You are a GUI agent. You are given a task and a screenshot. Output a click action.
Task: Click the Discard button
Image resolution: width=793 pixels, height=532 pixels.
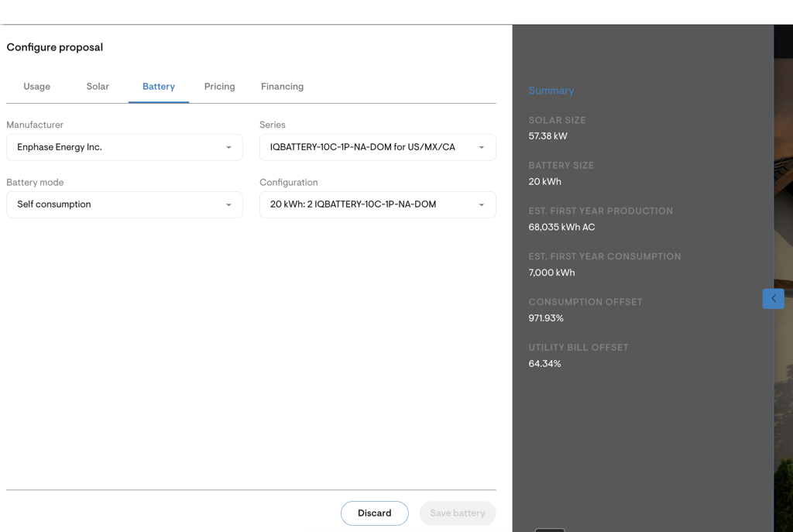[374, 513]
